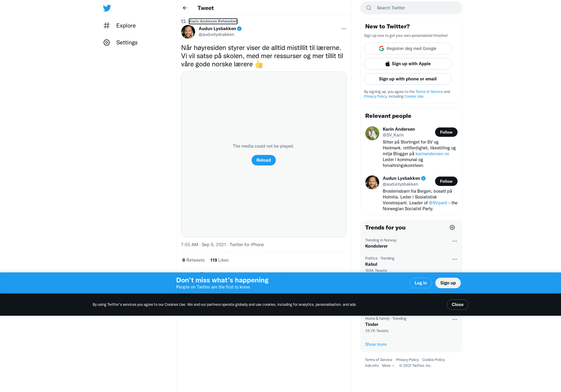
Task: Open more options for Kabul trend
Action: tap(455, 259)
